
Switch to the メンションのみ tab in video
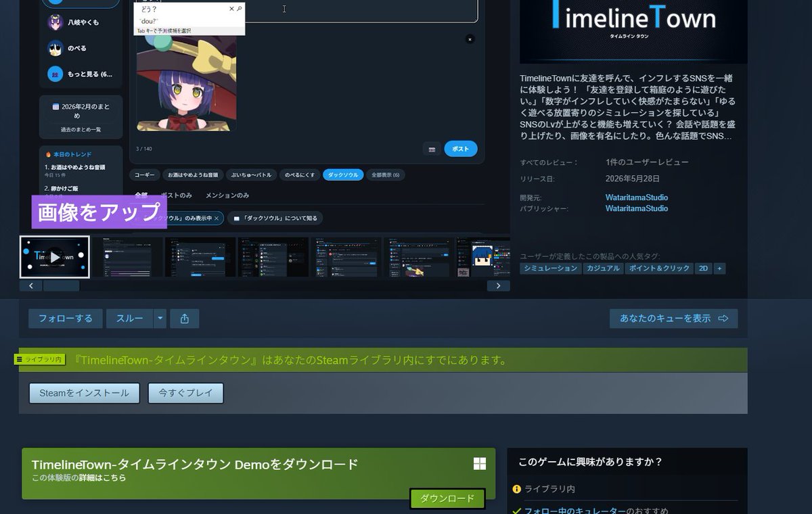click(x=227, y=195)
